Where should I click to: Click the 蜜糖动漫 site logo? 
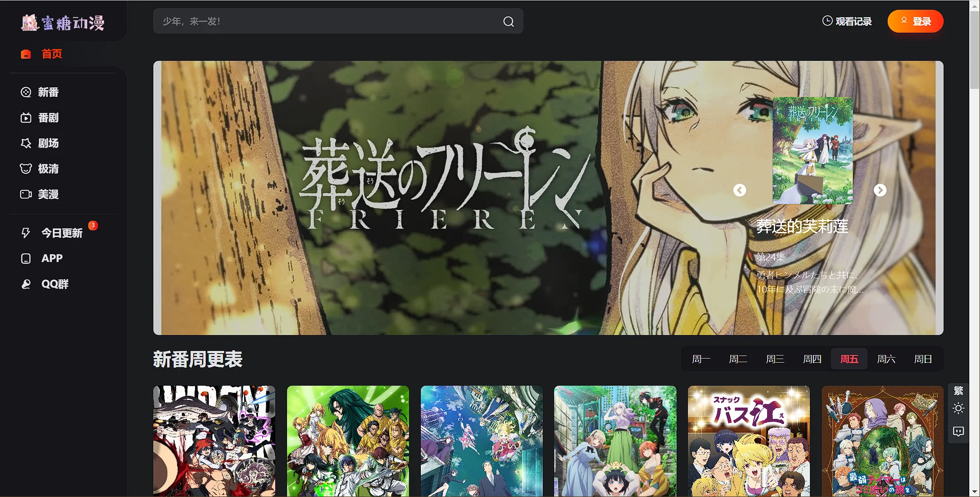point(63,22)
